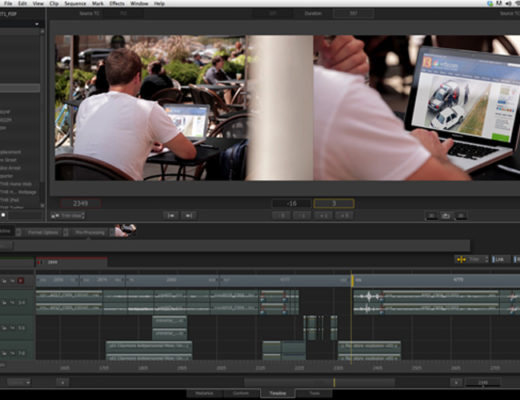Open the Sequence menu
The image size is (520, 400).
[75, 3]
